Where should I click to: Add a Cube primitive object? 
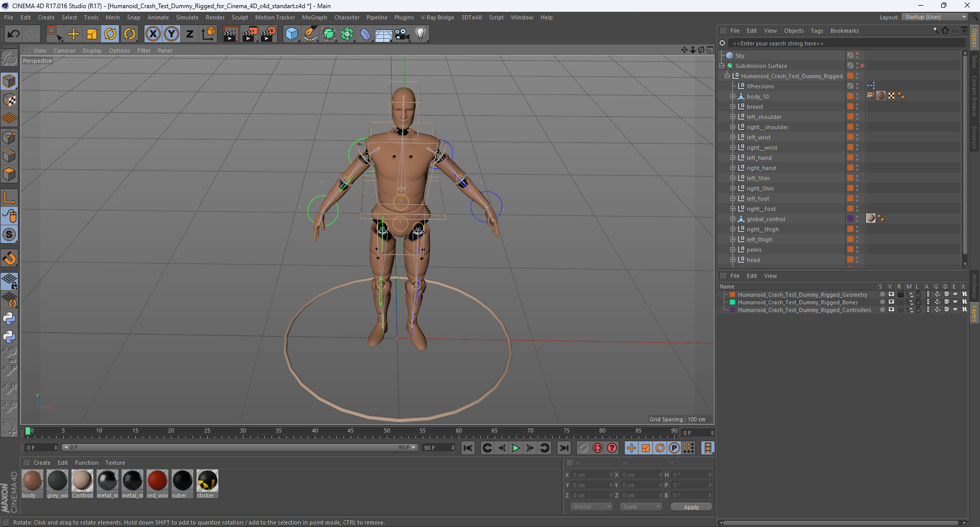coord(291,34)
